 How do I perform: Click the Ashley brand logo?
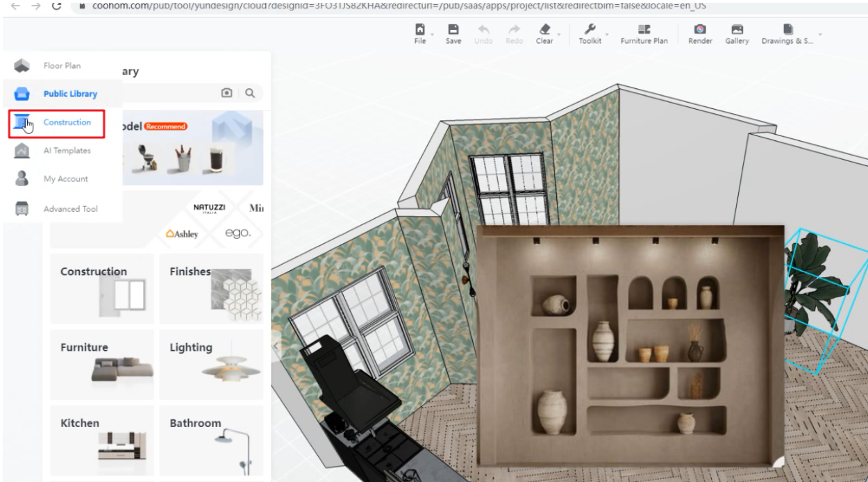click(182, 234)
